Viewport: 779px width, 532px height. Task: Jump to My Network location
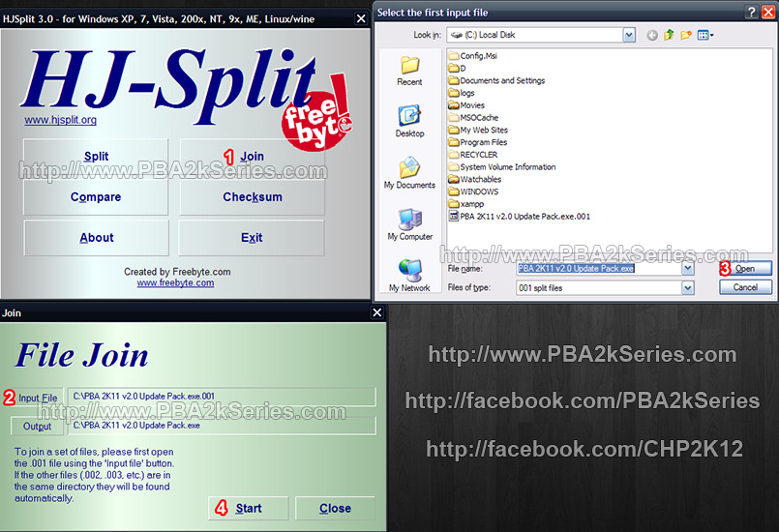409,276
